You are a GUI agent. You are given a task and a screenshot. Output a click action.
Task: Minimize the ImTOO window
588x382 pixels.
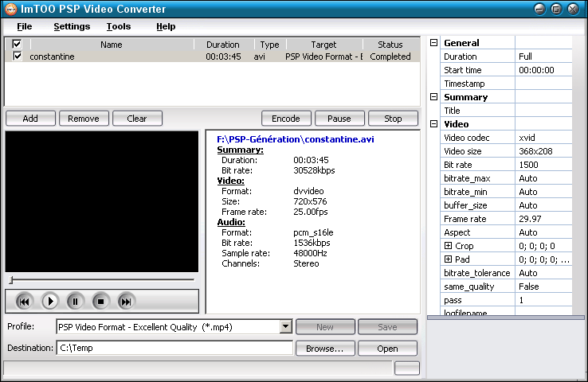(539, 9)
